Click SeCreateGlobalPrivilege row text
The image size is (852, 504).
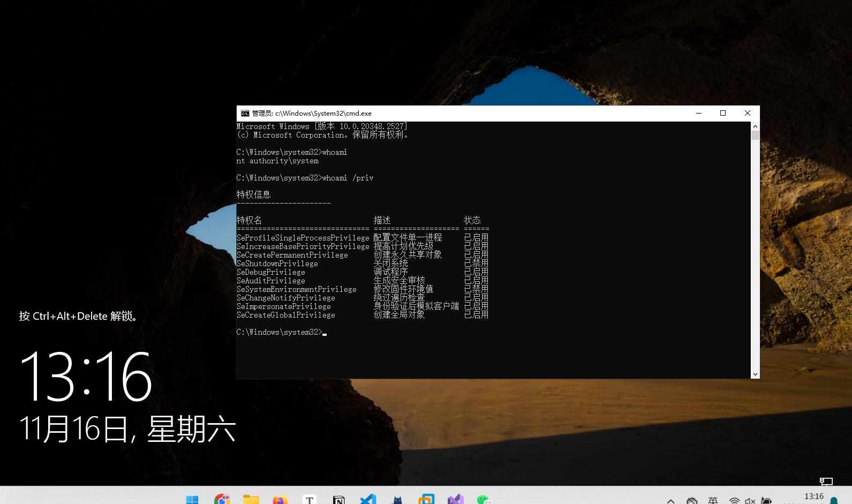pos(286,315)
